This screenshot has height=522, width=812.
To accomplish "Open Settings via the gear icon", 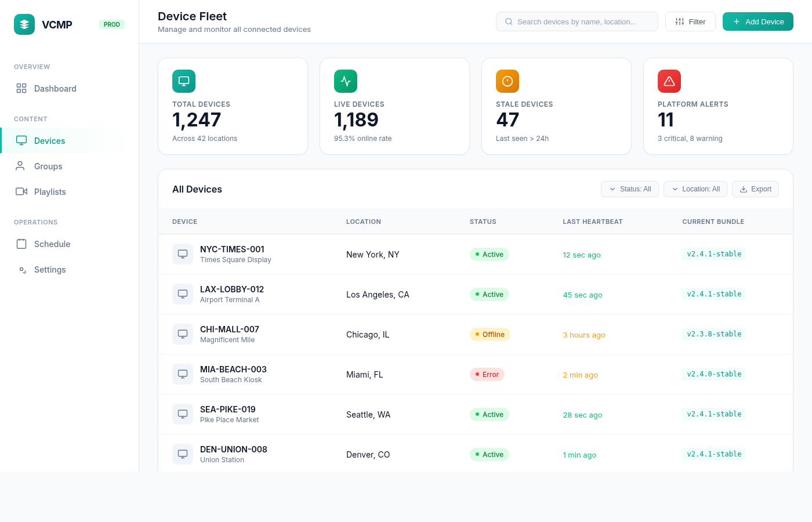I will coord(21,269).
